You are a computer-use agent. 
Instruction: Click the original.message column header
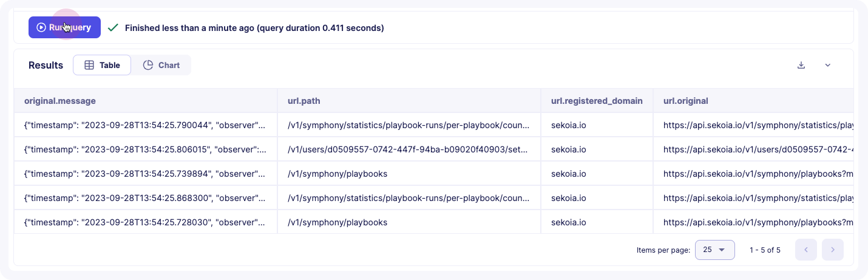(60, 101)
